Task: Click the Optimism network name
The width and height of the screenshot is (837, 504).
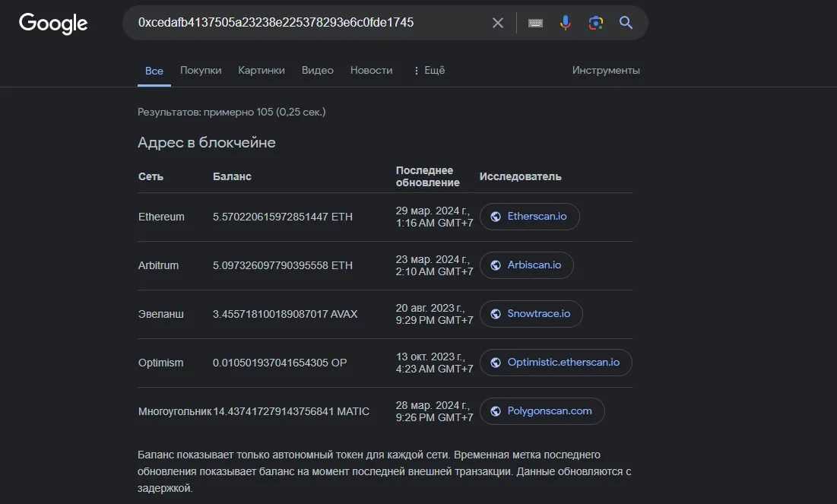Action: pyautogui.click(x=160, y=363)
